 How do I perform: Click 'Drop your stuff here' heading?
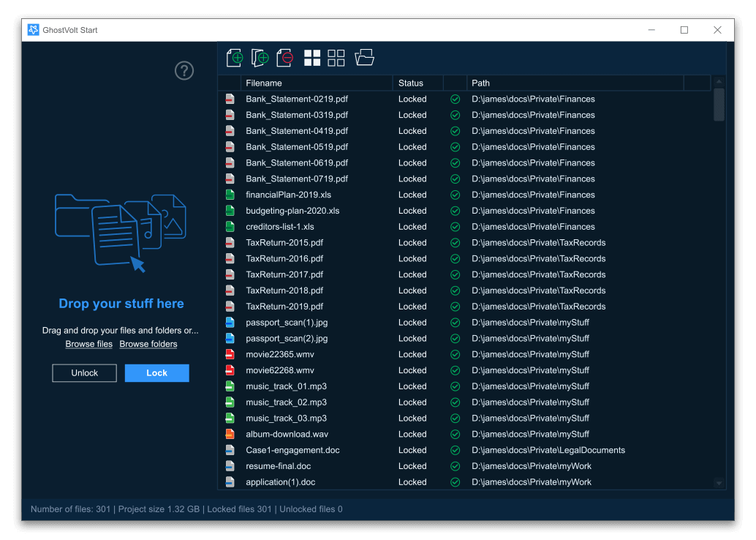(x=121, y=304)
